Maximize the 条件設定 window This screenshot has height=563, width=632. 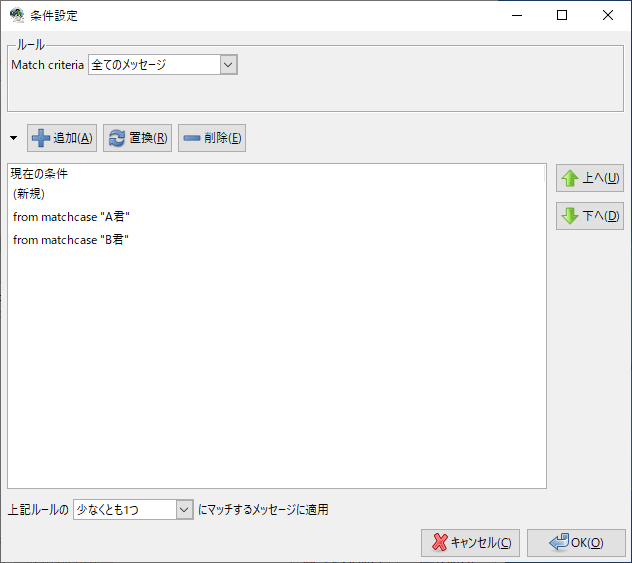(x=562, y=15)
